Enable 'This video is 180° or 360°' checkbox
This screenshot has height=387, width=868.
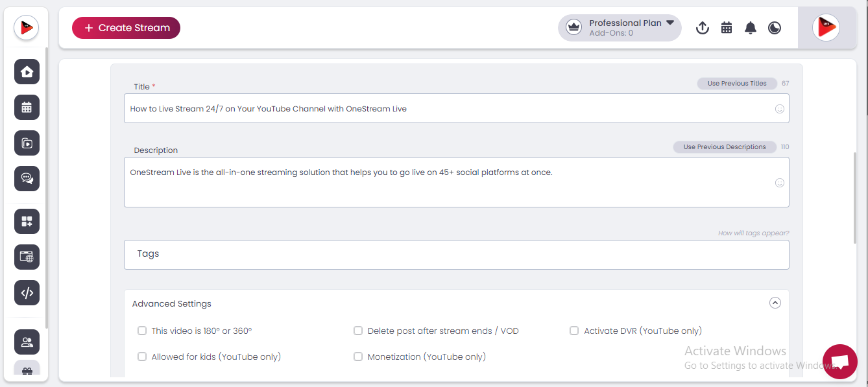pos(142,331)
